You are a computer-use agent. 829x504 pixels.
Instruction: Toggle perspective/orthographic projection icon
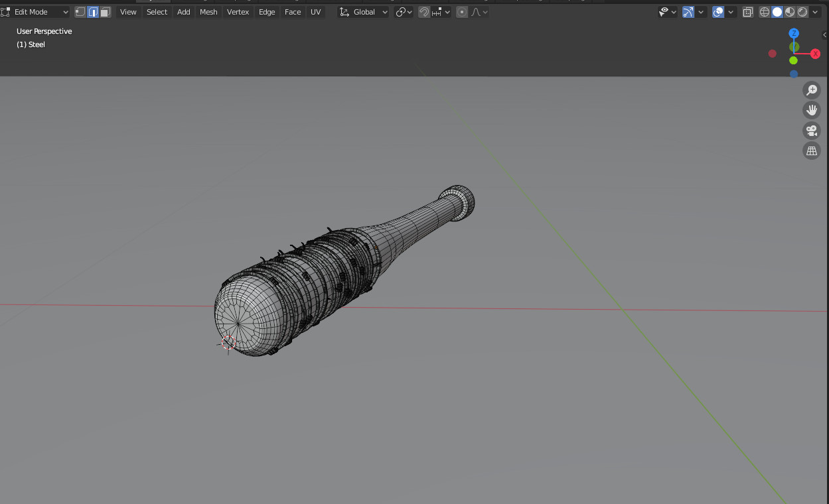pos(812,151)
